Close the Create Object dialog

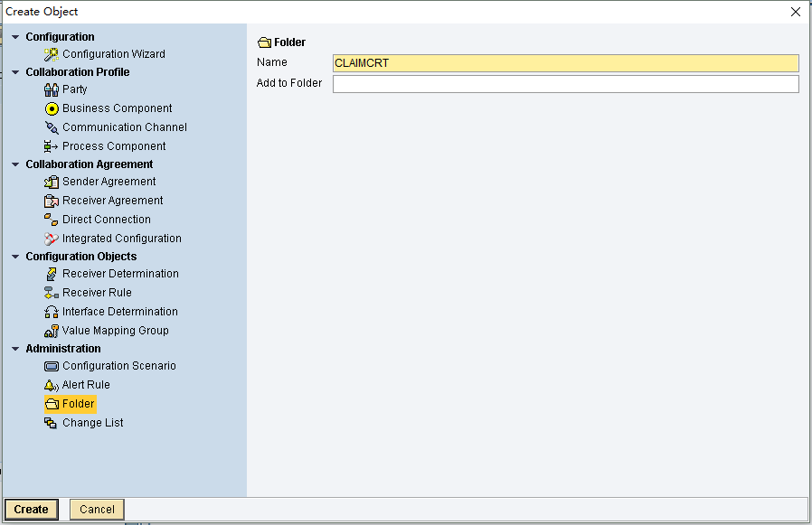[796, 12]
